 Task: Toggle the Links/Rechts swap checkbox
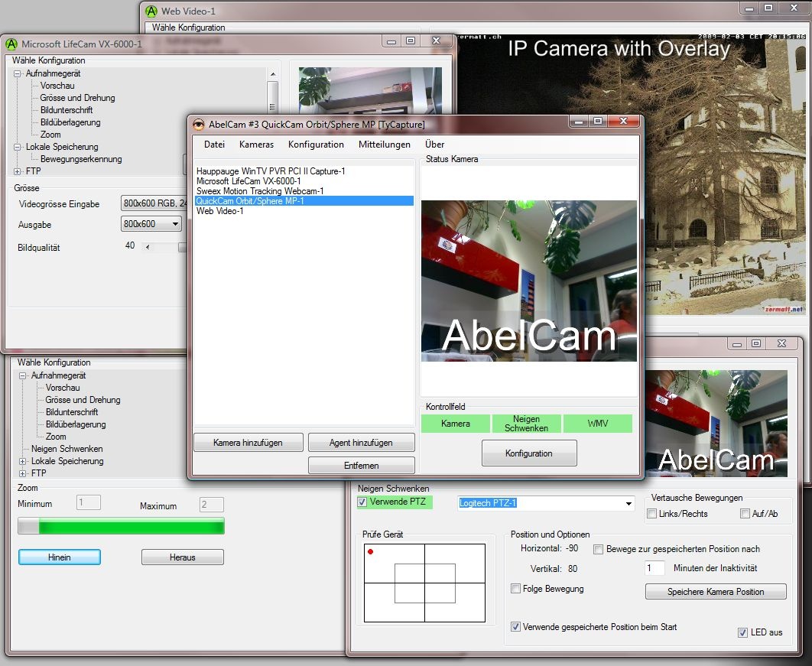(x=652, y=514)
